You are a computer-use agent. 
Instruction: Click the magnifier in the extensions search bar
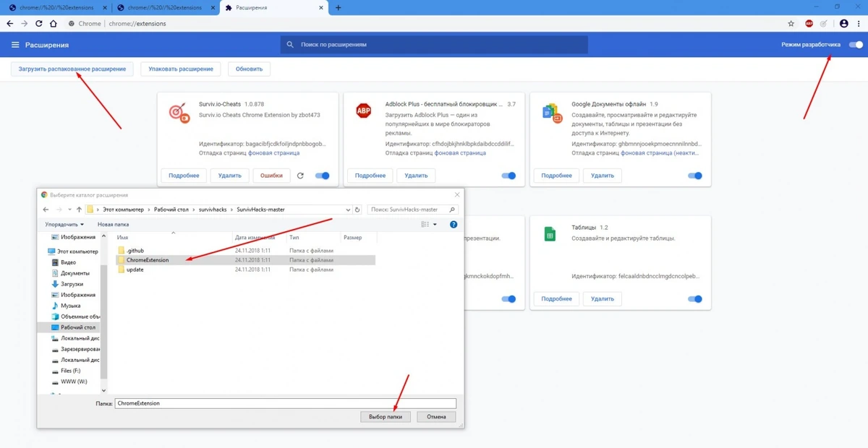[291, 45]
